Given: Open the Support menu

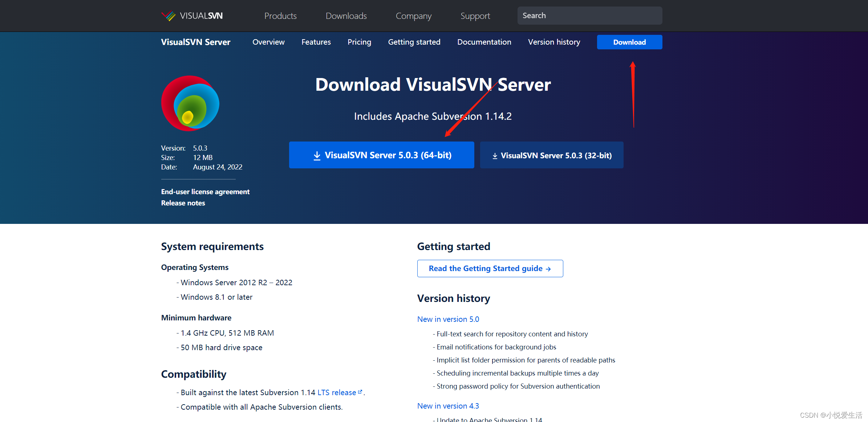Looking at the screenshot, I should pos(475,16).
